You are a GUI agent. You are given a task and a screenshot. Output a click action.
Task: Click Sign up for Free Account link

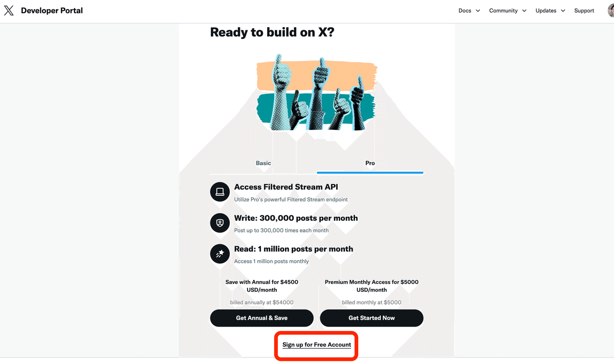[317, 345]
